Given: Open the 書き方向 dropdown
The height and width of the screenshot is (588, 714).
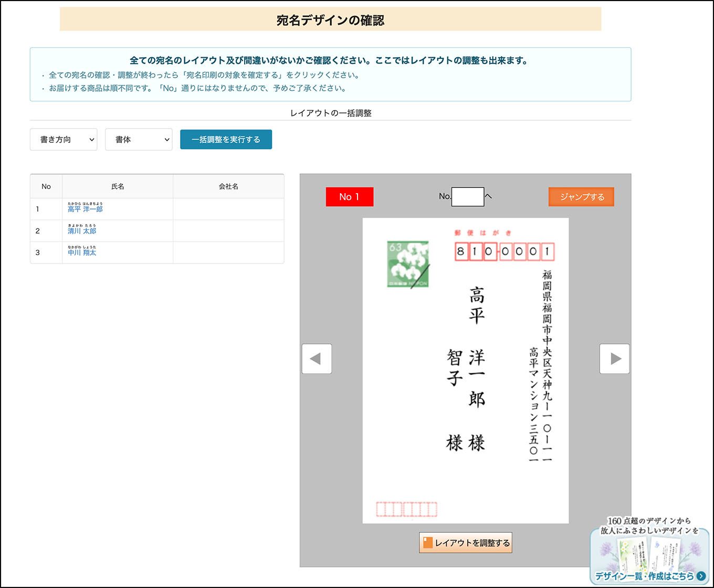Looking at the screenshot, I should click(64, 140).
